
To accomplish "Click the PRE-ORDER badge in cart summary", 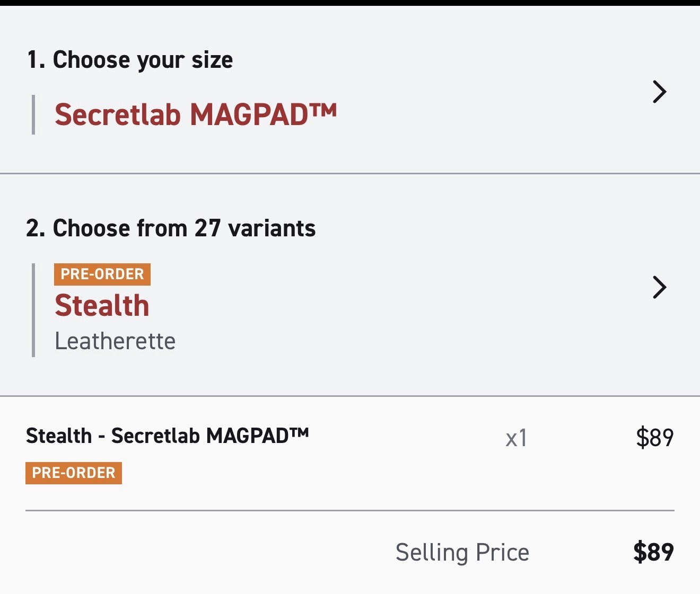I will [73, 473].
